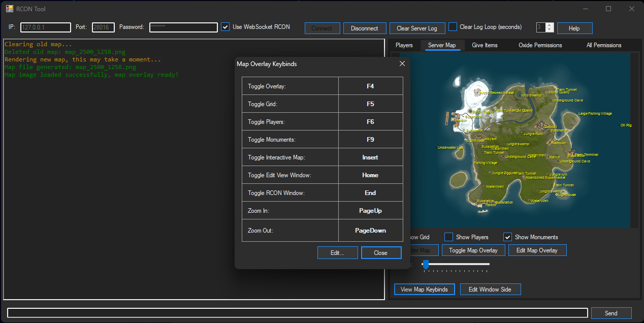
Task: Click the Edit Window Side button
Action: (490, 289)
